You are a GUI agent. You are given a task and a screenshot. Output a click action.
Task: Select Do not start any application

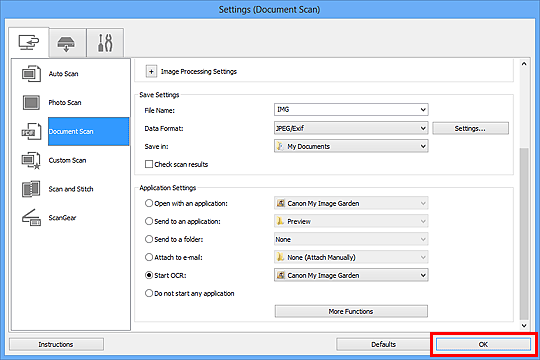(x=149, y=293)
